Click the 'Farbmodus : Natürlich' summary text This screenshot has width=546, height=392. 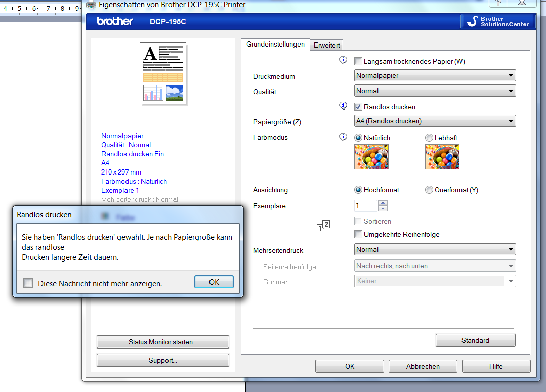(134, 181)
